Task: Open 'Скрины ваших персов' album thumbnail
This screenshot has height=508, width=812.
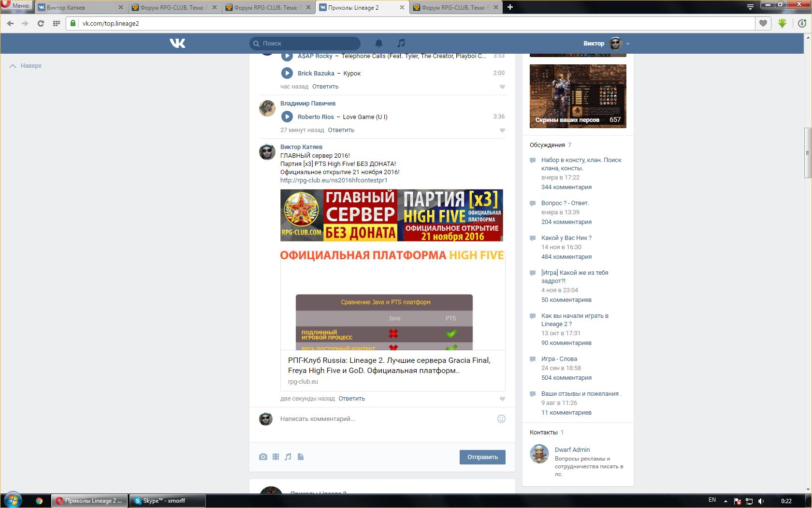Action: click(578, 96)
